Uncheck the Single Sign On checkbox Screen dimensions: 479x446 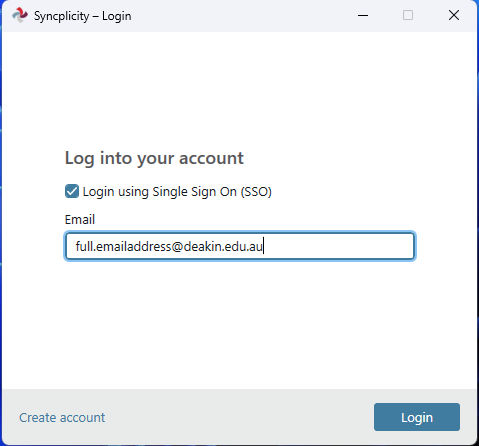[72, 191]
